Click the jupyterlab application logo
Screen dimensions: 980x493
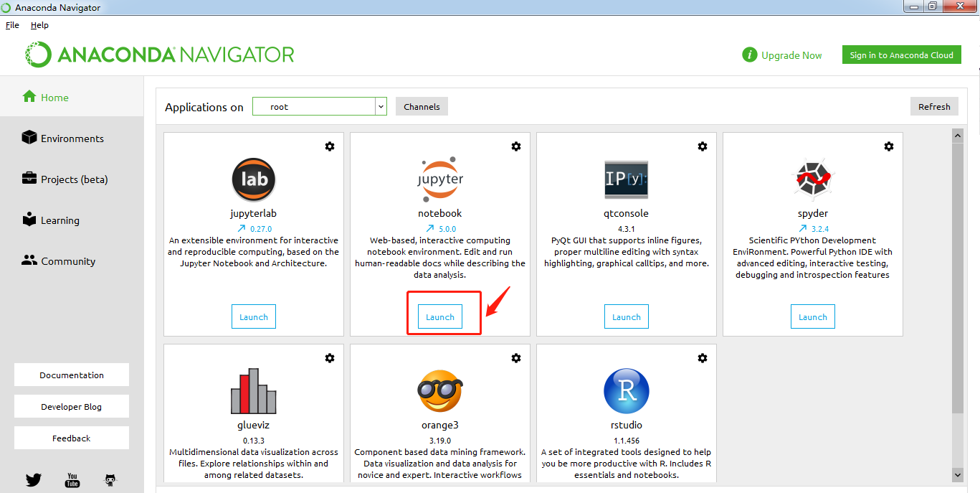[254, 179]
